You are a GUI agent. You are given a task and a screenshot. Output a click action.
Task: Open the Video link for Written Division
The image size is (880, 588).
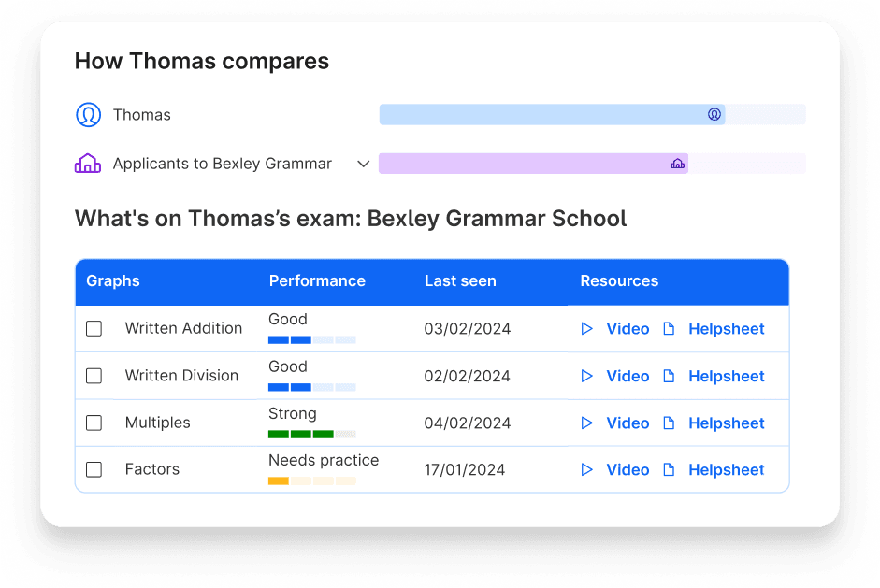[628, 376]
